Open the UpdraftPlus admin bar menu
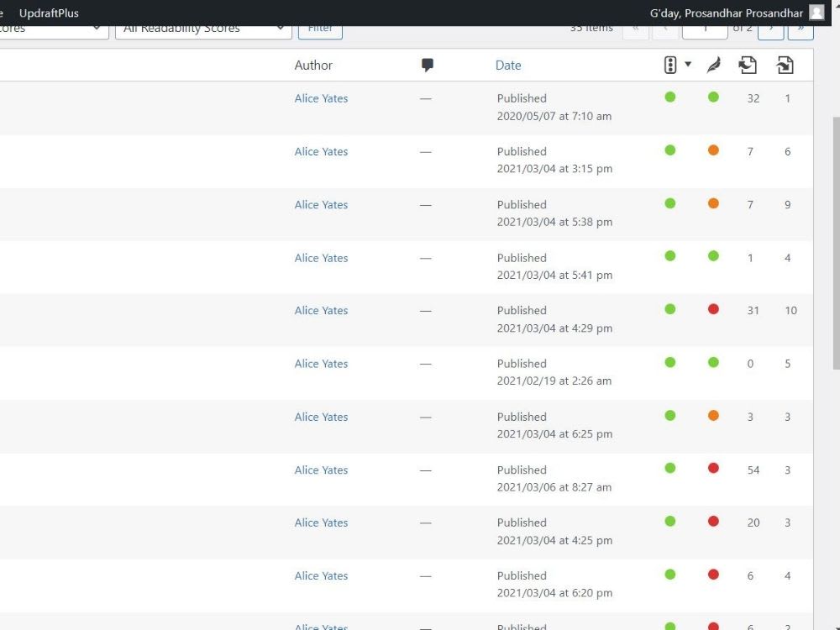Screen dimensions: 840x630 [x=49, y=13]
